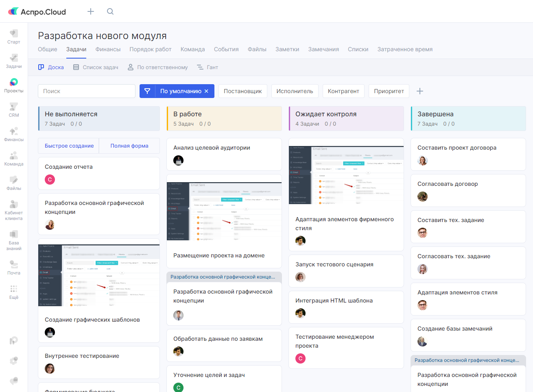Click the search magnifier icon in header

(x=110, y=11)
